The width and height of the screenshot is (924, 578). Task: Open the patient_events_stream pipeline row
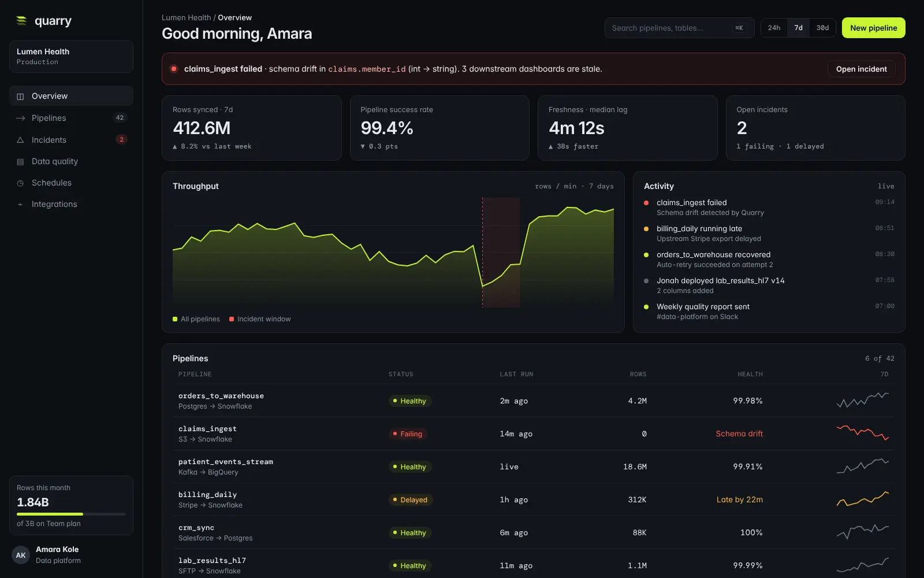point(533,466)
